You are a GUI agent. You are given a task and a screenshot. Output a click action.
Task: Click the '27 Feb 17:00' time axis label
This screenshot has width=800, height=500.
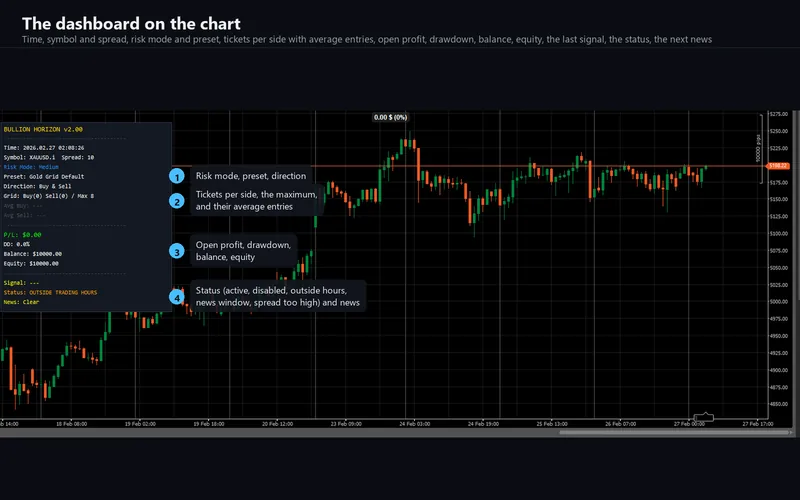[x=758, y=424]
